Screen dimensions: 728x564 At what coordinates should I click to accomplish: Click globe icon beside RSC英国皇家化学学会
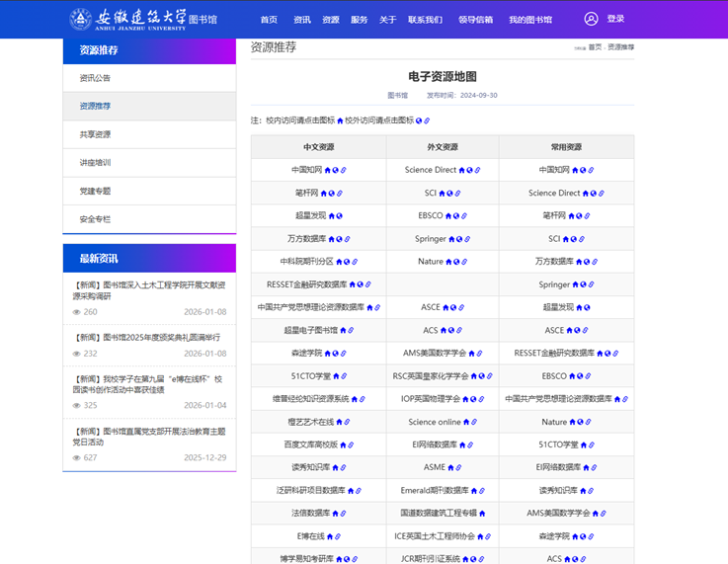tap(482, 376)
